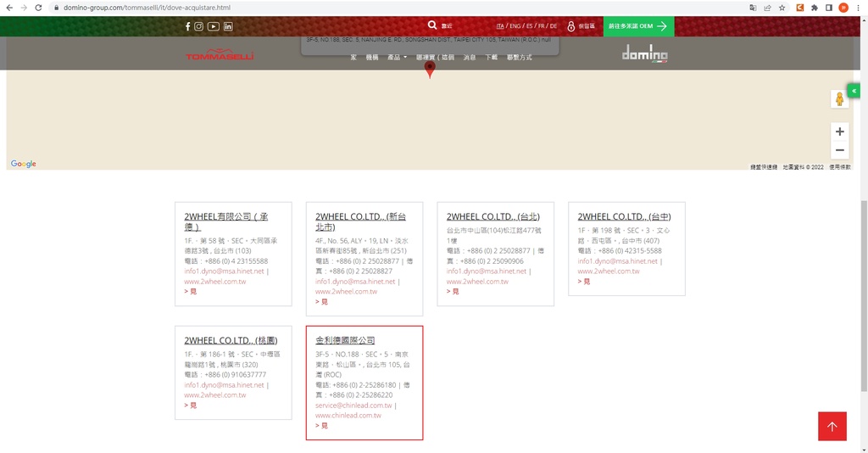Open Chrome three-dot menu
The height and width of the screenshot is (453, 868).
[858, 8]
